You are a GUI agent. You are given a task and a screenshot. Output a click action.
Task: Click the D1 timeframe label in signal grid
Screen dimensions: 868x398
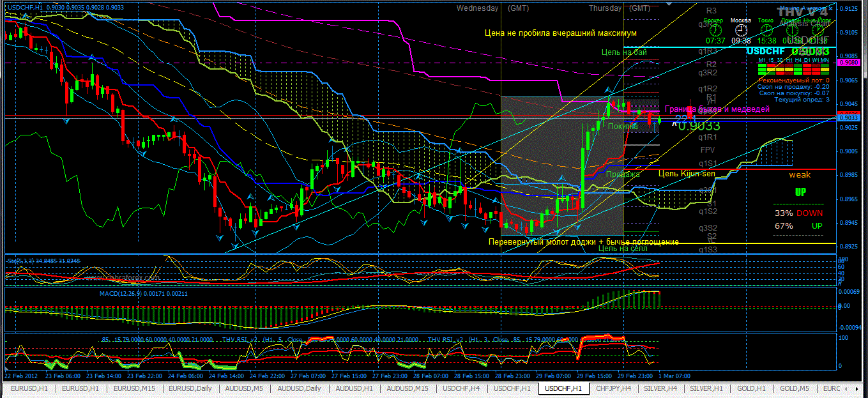(x=807, y=60)
